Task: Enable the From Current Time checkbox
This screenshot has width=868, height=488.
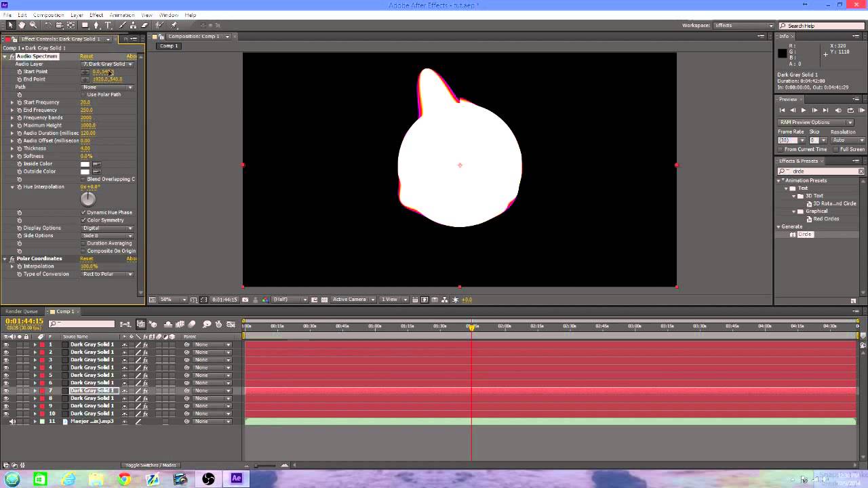Action: tap(781, 149)
